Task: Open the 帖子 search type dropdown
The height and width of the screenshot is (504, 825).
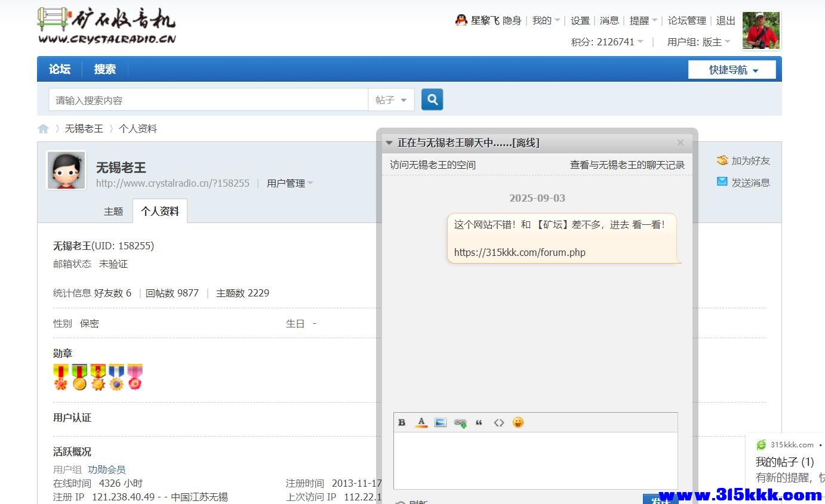Action: point(391,99)
